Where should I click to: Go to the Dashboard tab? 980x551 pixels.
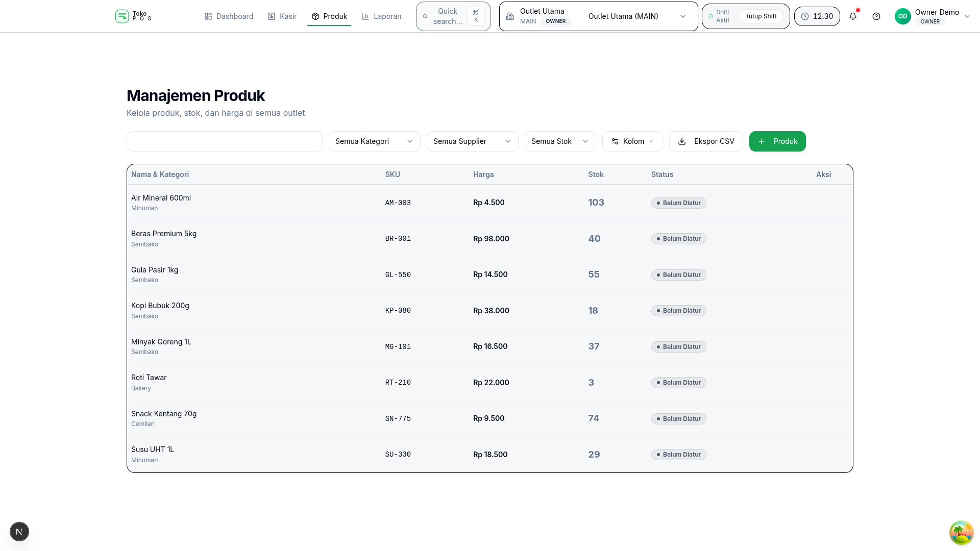229,16
